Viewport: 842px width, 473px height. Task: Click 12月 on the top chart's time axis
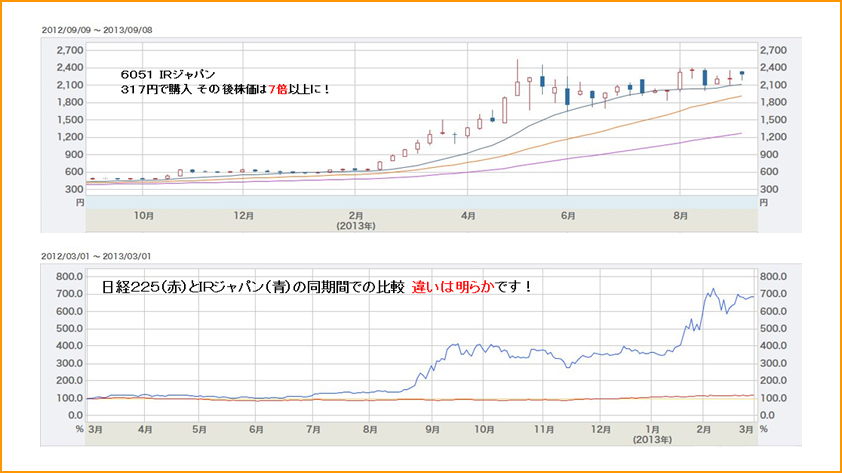244,215
